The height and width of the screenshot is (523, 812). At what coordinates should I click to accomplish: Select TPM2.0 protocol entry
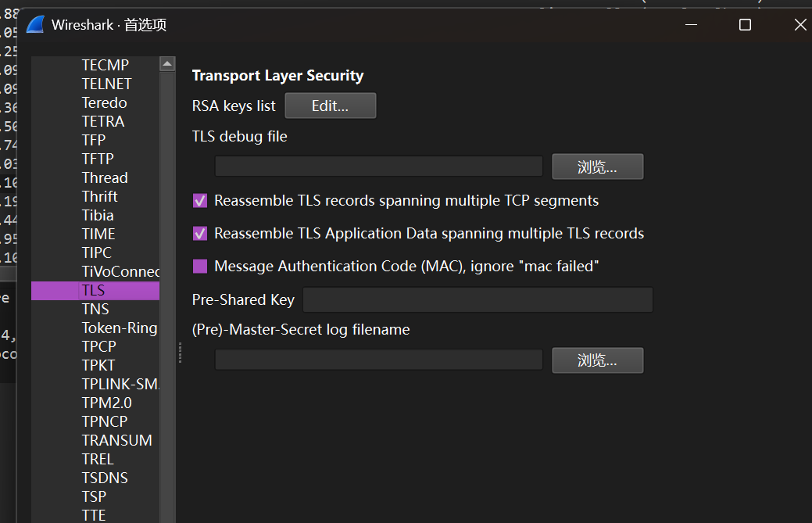tap(106, 403)
